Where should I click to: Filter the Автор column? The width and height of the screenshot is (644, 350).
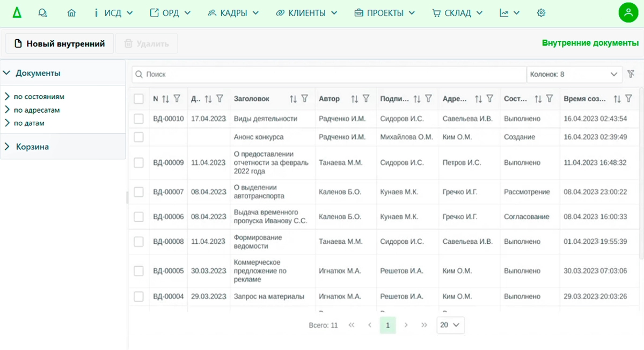point(366,99)
